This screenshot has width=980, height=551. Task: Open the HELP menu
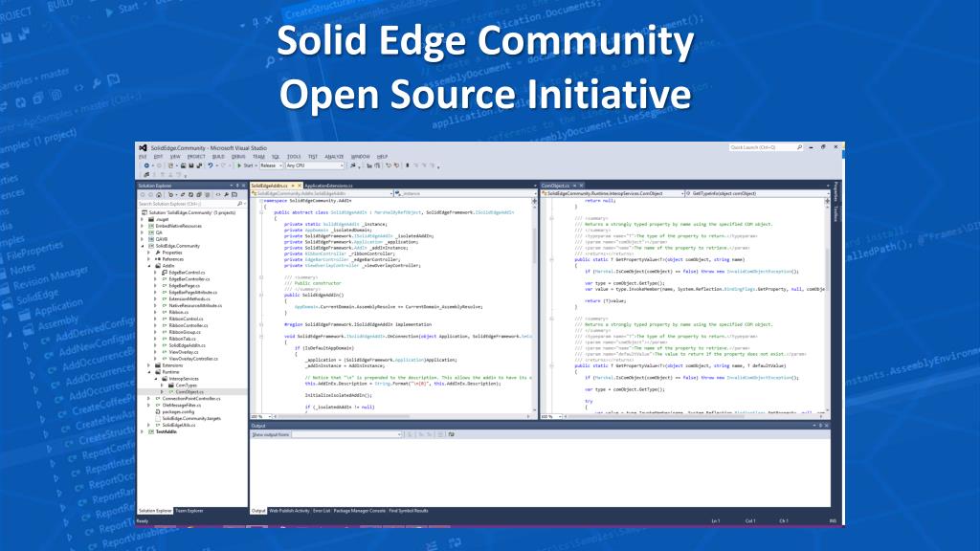[x=383, y=157]
